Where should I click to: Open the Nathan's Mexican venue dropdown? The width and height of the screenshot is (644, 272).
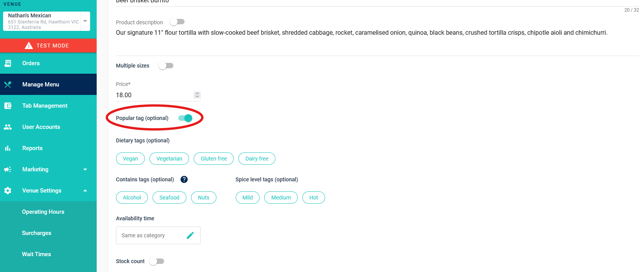pos(85,21)
